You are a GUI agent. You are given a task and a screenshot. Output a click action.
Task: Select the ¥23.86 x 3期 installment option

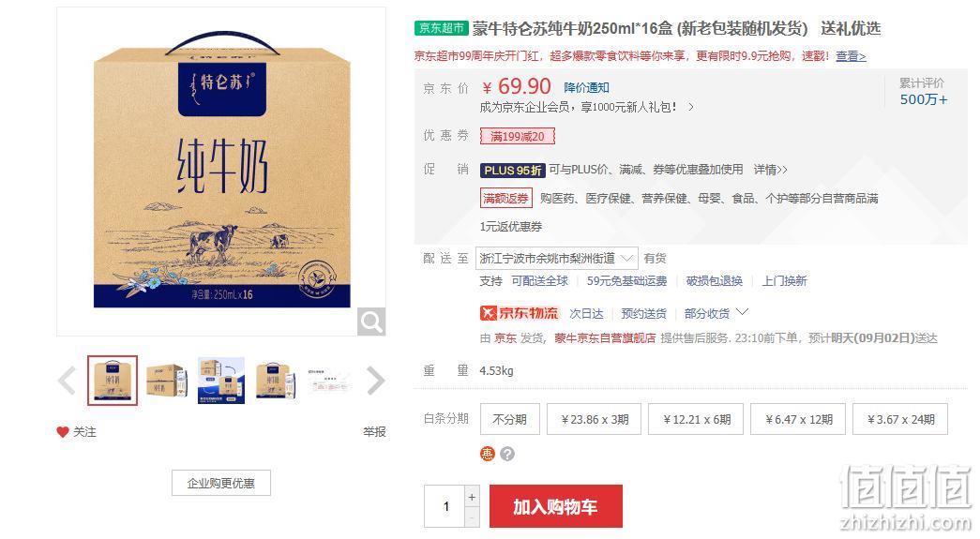point(595,419)
